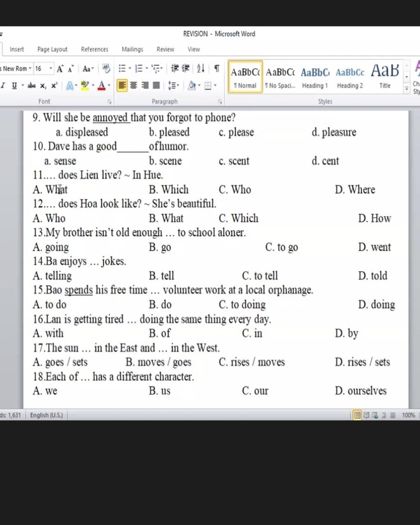Click answer 'C. to go' in question 13
The height and width of the screenshot is (525, 420).
pos(281,247)
